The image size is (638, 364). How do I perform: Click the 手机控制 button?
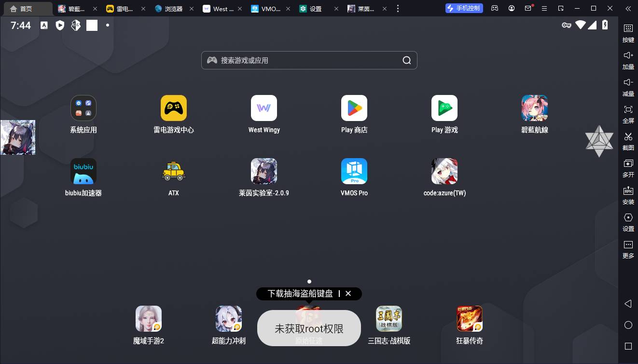(x=464, y=8)
